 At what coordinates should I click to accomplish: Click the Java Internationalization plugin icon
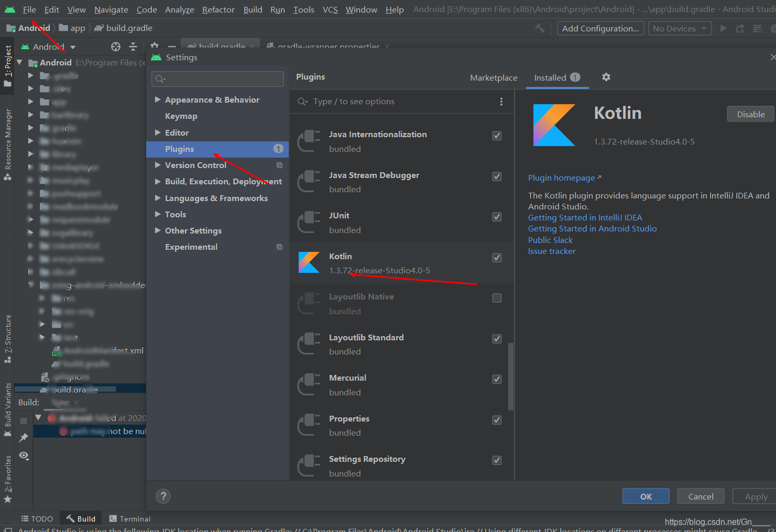click(x=309, y=141)
